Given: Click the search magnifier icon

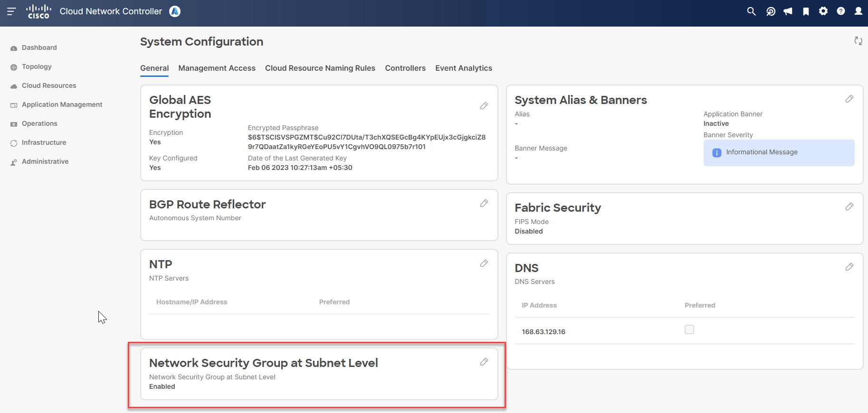Looking at the screenshot, I should click(x=751, y=11).
